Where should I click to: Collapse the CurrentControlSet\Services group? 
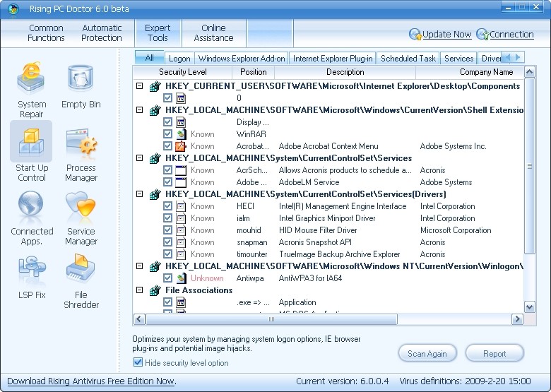coord(139,158)
